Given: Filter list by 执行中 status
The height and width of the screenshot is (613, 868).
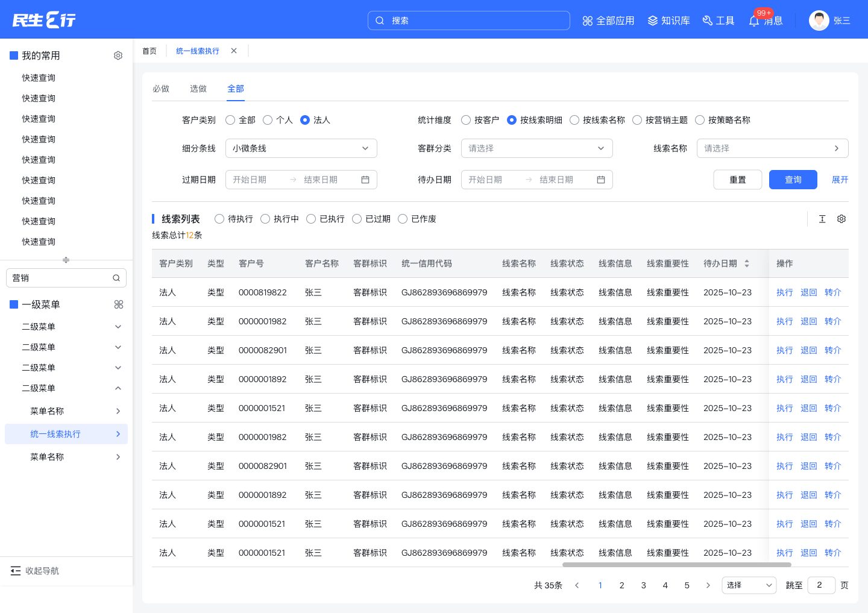Looking at the screenshot, I should click(x=265, y=219).
